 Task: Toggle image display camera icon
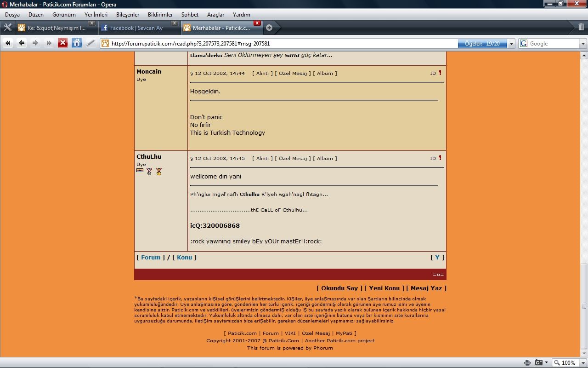tap(538, 362)
